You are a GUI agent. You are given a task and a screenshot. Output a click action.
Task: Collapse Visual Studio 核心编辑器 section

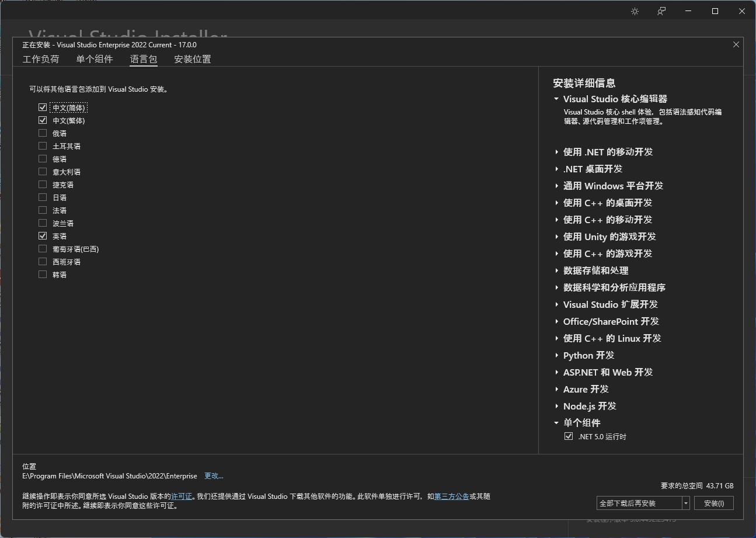click(x=556, y=99)
